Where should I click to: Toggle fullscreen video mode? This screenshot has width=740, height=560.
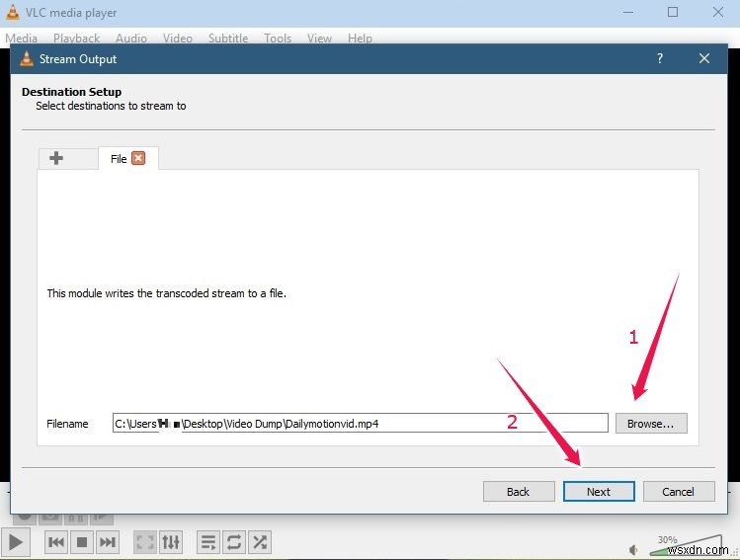point(145,542)
